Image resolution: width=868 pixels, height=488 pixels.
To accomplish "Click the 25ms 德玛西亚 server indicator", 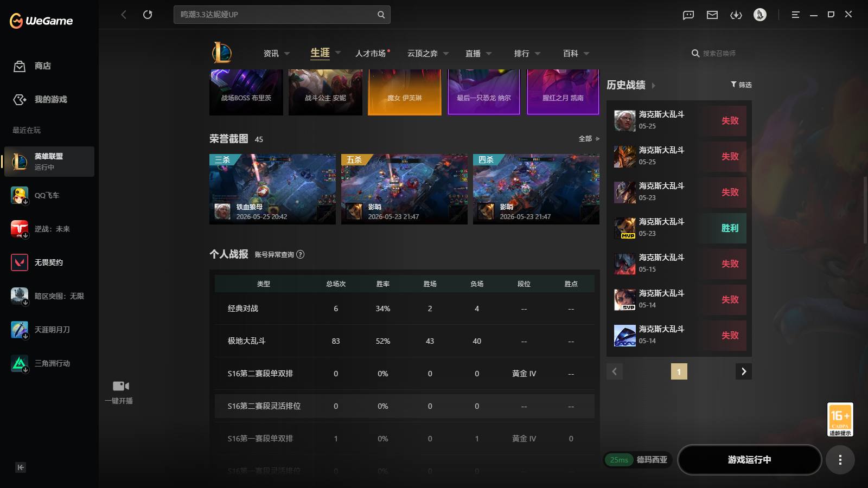I will tap(638, 460).
